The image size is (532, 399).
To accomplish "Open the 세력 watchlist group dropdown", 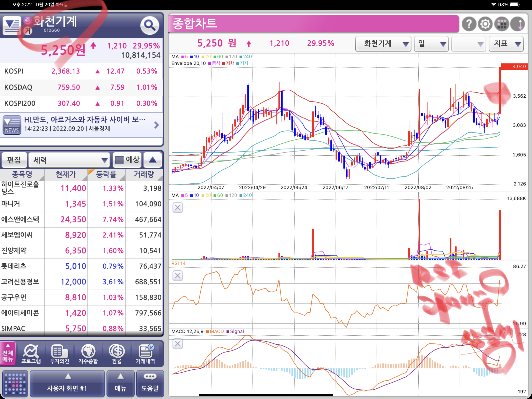I will tap(69, 160).
